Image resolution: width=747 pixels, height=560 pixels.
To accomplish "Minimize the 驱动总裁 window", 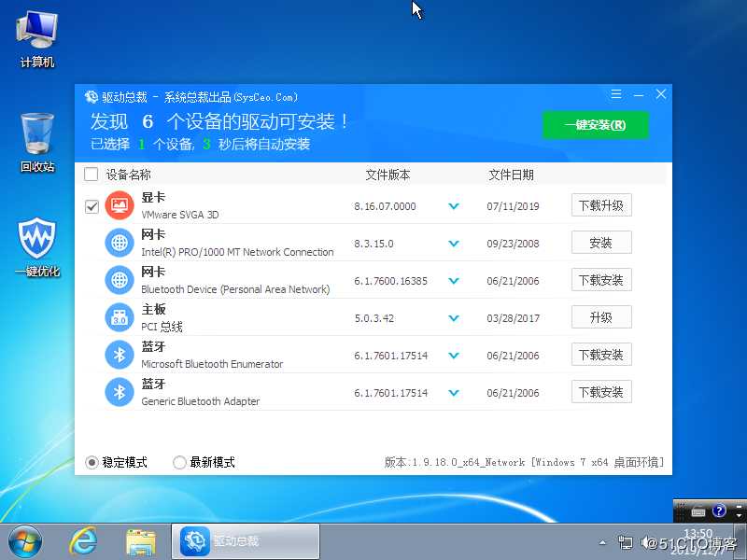I will (639, 94).
